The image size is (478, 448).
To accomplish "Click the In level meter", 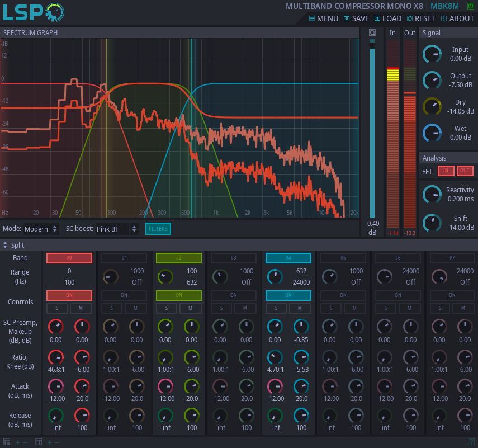I will (x=393, y=134).
